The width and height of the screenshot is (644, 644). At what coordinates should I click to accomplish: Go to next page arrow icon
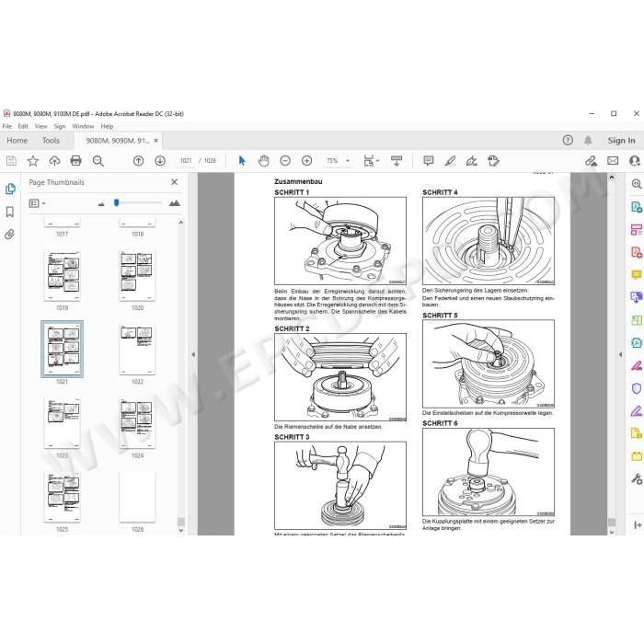click(160, 161)
